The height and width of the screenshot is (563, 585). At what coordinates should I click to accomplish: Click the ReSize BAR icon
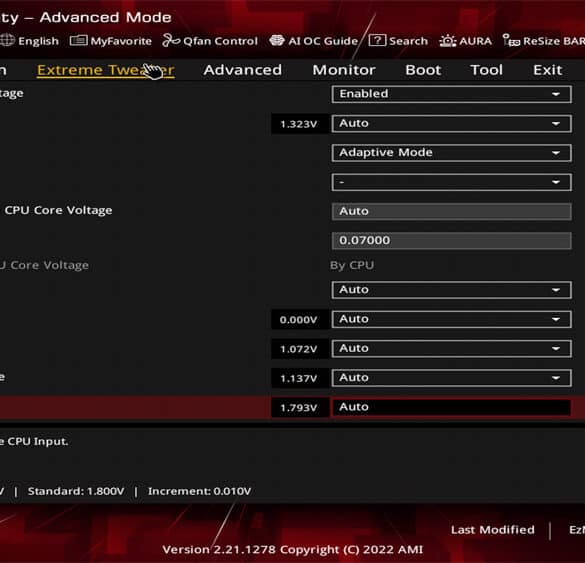pos(511,40)
